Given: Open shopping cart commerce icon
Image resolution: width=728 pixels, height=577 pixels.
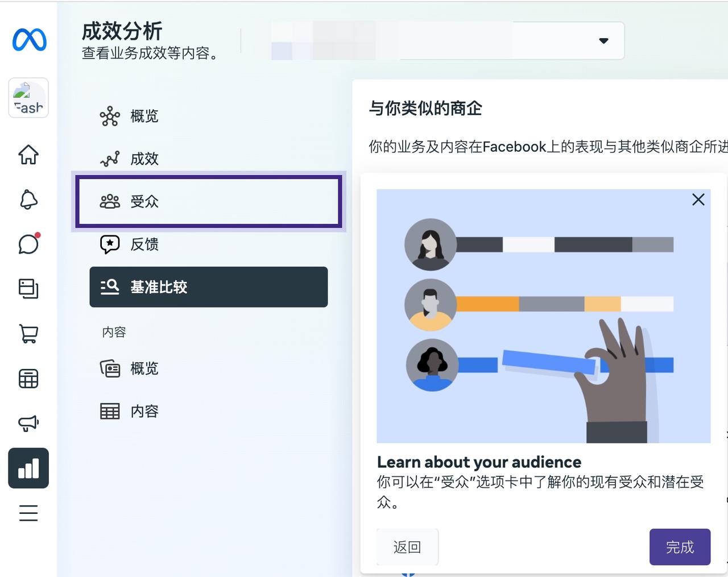Looking at the screenshot, I should point(28,334).
